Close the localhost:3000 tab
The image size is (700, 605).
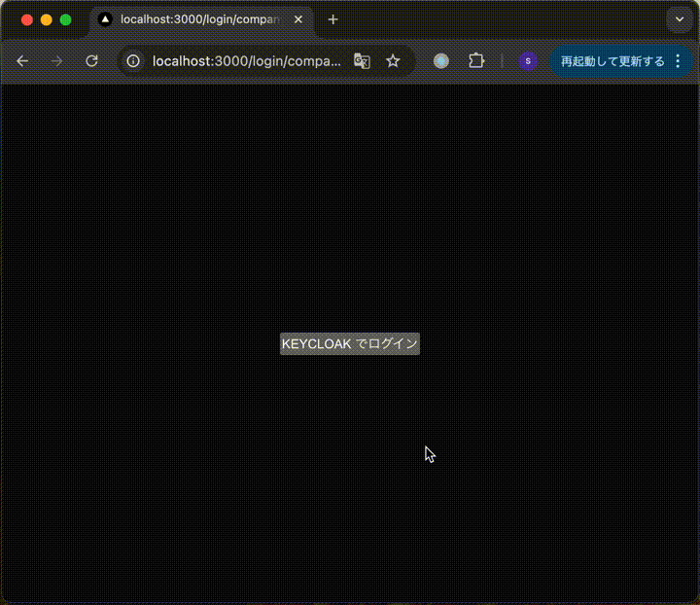[x=298, y=19]
